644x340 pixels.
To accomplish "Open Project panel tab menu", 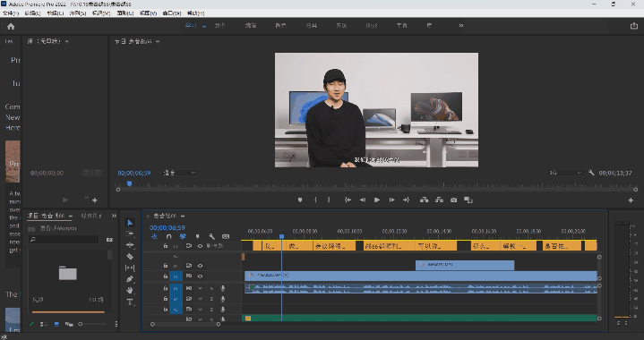I will coord(70,216).
